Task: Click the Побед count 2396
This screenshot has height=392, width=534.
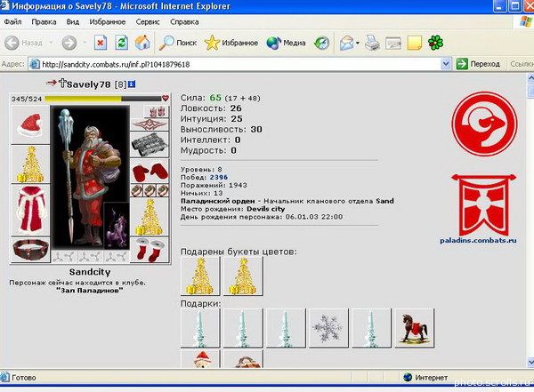Action: coord(219,177)
